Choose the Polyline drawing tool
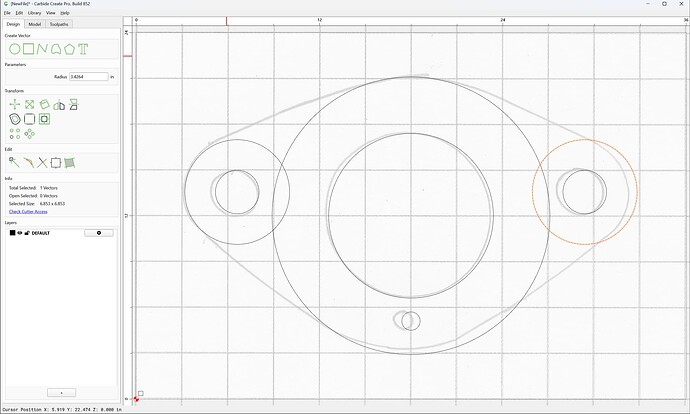Image resolution: width=690 pixels, height=414 pixels. coord(42,49)
